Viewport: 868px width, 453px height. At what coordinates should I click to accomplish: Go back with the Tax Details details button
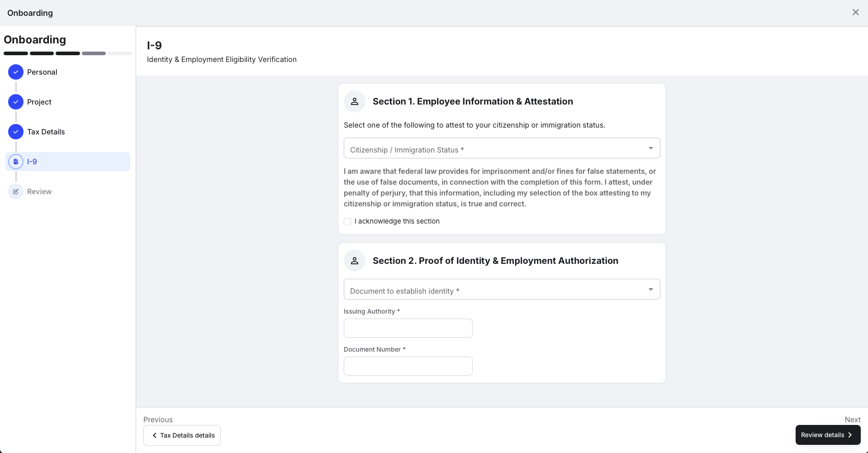point(182,435)
